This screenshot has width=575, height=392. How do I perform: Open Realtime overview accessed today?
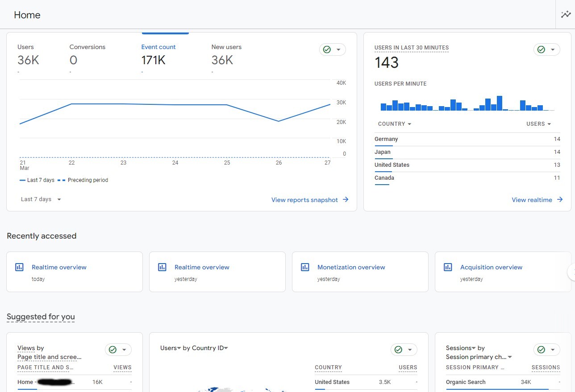point(75,272)
